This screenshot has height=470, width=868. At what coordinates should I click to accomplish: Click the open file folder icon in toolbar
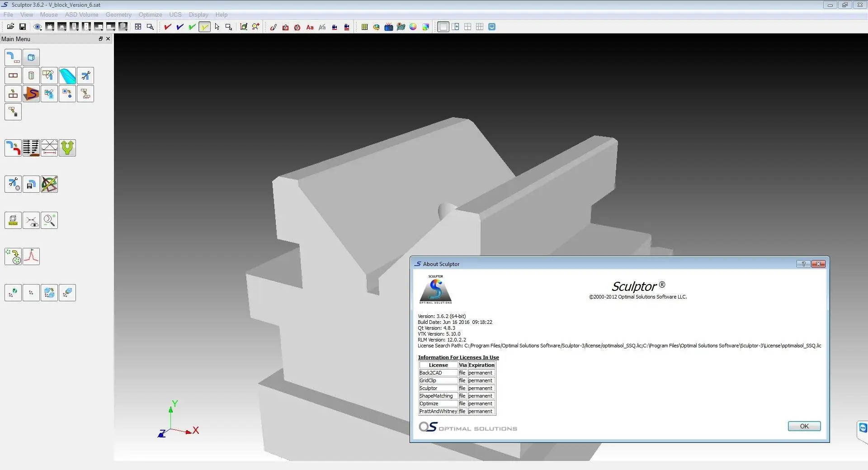pyautogui.click(x=10, y=27)
